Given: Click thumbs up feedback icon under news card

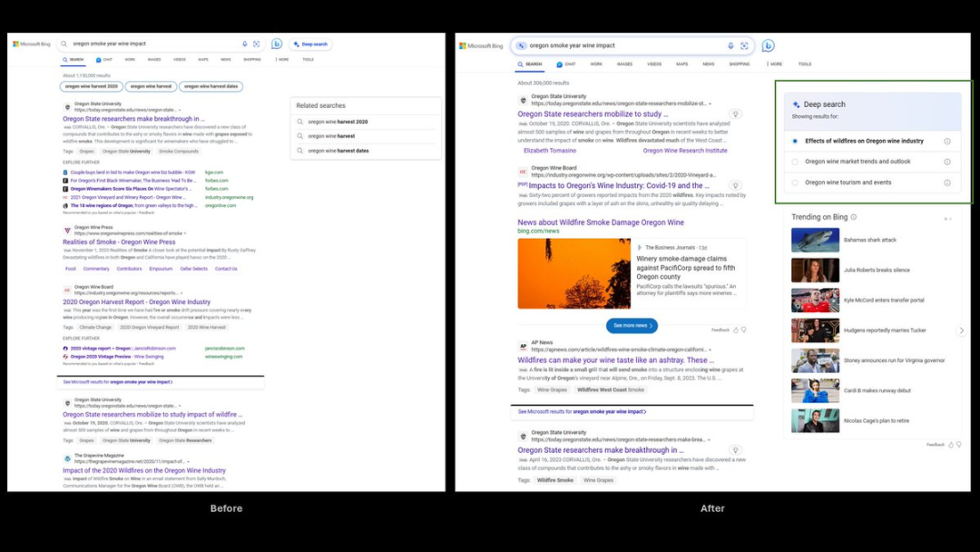Looking at the screenshot, I should 736,330.
